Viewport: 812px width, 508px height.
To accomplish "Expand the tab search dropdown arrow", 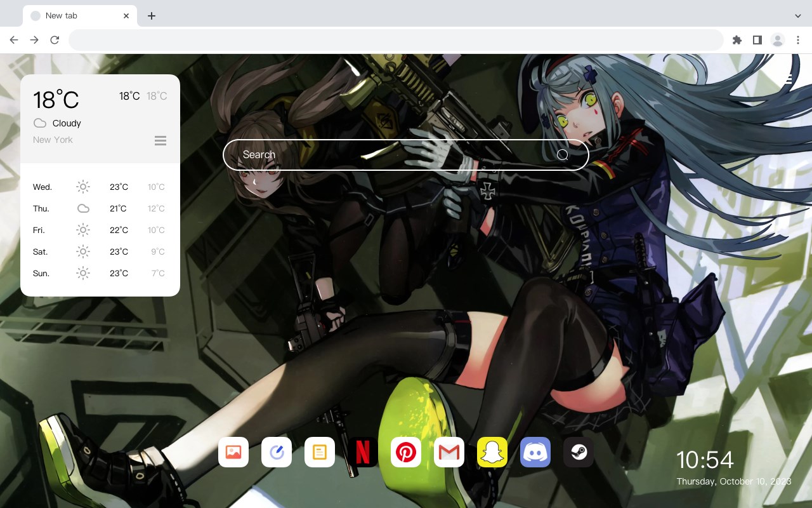I will point(798,16).
